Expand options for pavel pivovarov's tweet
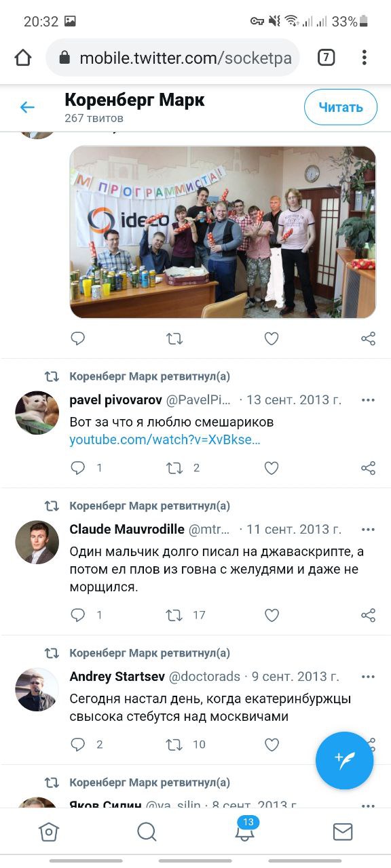Screen dimensions: 391x868 tap(368, 400)
